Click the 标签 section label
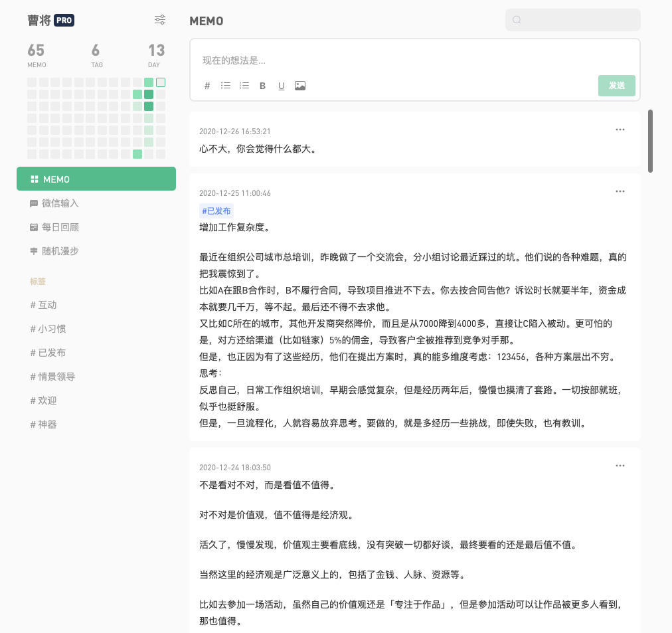Screen dimensions: 672x633 [x=38, y=281]
